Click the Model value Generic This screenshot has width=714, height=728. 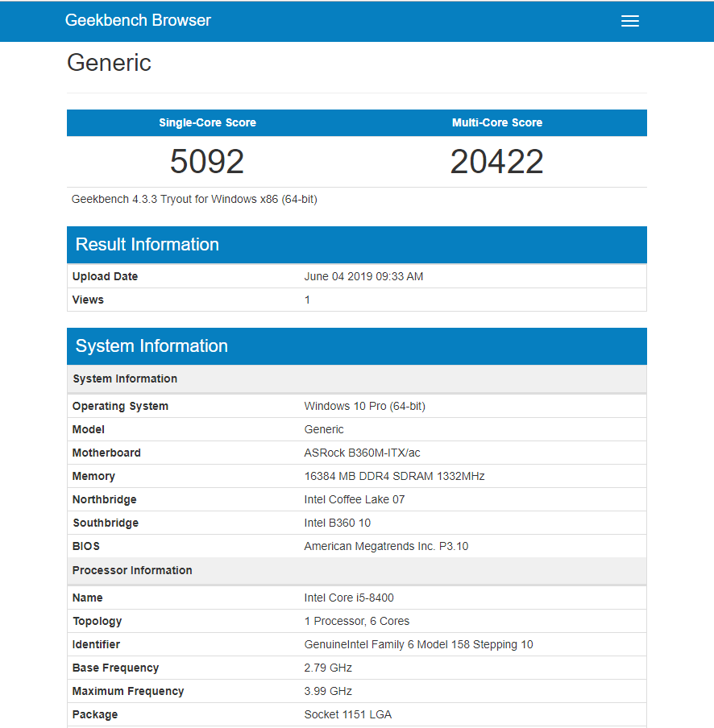click(324, 429)
